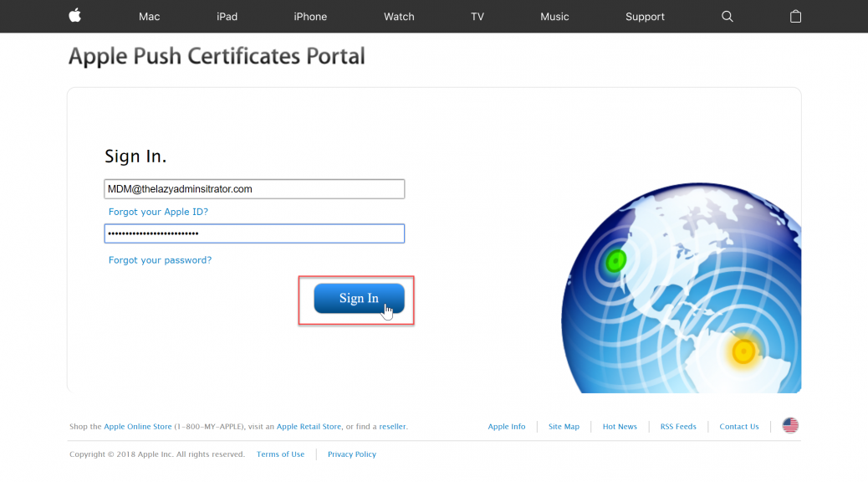Open the RSS Feeds footer link
868x482 pixels.
click(678, 427)
